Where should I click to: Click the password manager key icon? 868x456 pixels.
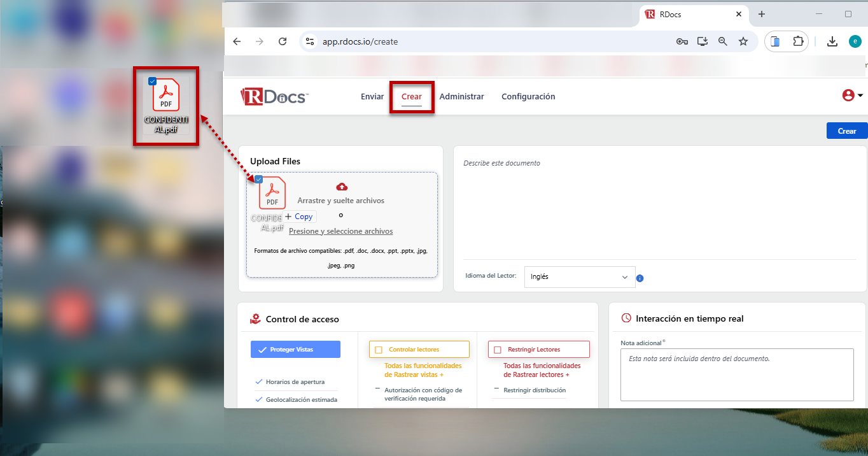click(682, 41)
